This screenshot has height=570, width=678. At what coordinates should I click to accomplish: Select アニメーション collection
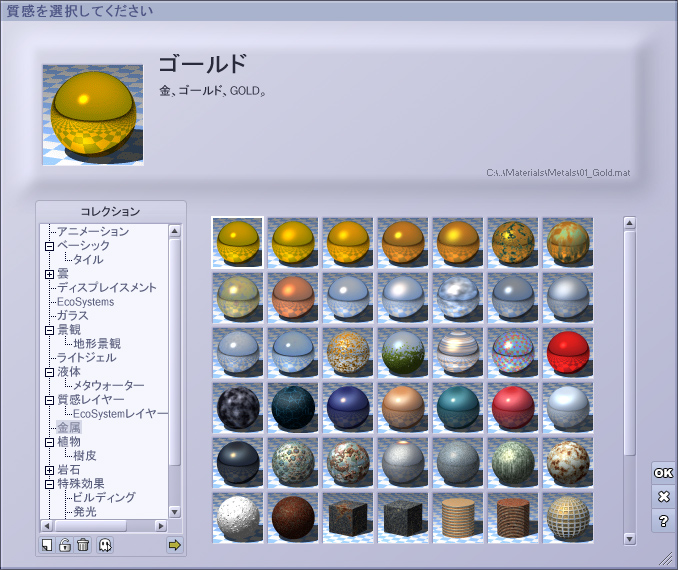93,231
